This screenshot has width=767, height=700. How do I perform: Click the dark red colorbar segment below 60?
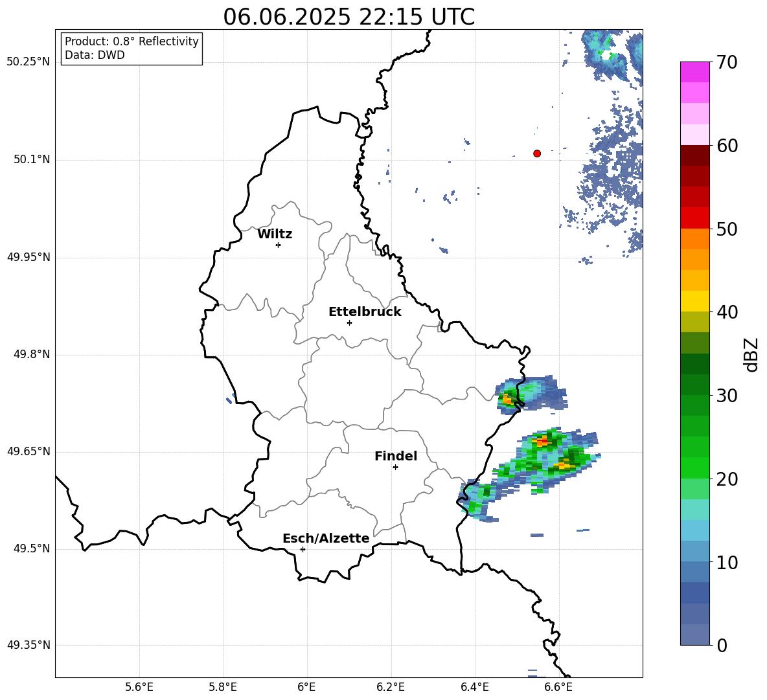coord(695,156)
